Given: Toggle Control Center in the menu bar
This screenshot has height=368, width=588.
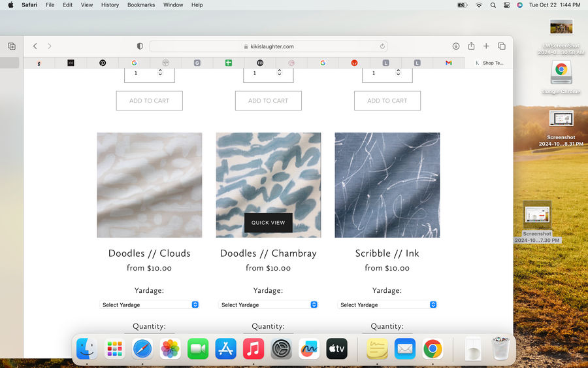Looking at the screenshot, I should 506,5.
